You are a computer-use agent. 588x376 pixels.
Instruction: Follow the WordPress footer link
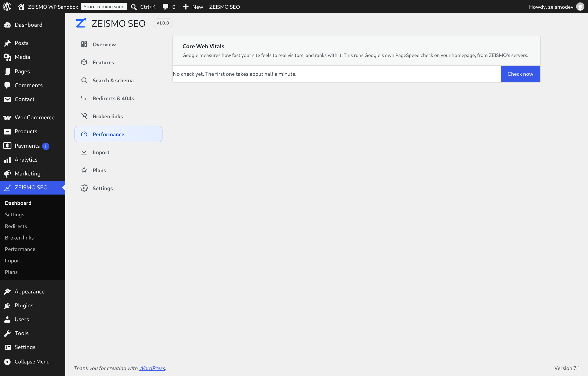pos(152,368)
